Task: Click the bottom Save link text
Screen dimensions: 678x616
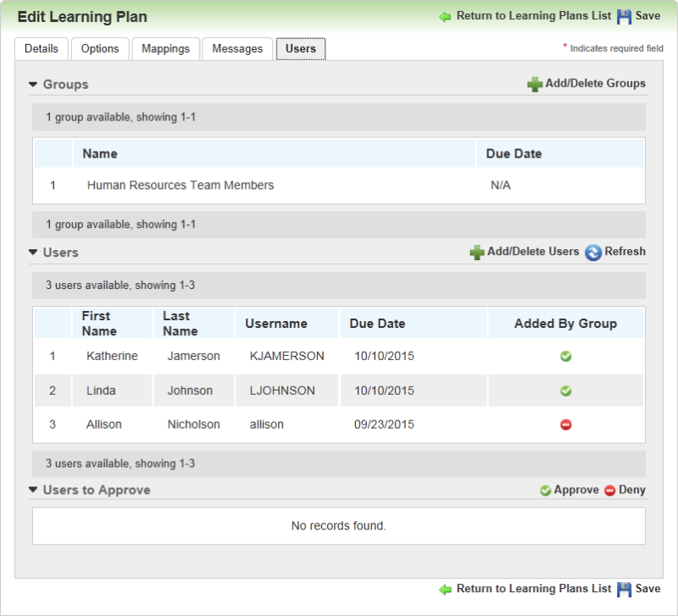Action: tap(647, 588)
